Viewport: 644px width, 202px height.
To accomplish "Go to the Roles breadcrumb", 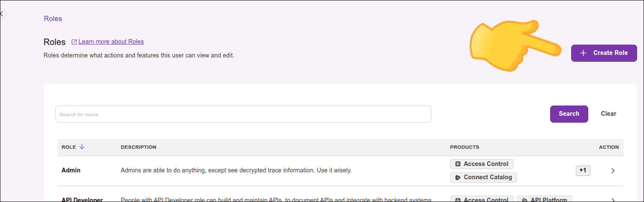I will pyautogui.click(x=53, y=18).
